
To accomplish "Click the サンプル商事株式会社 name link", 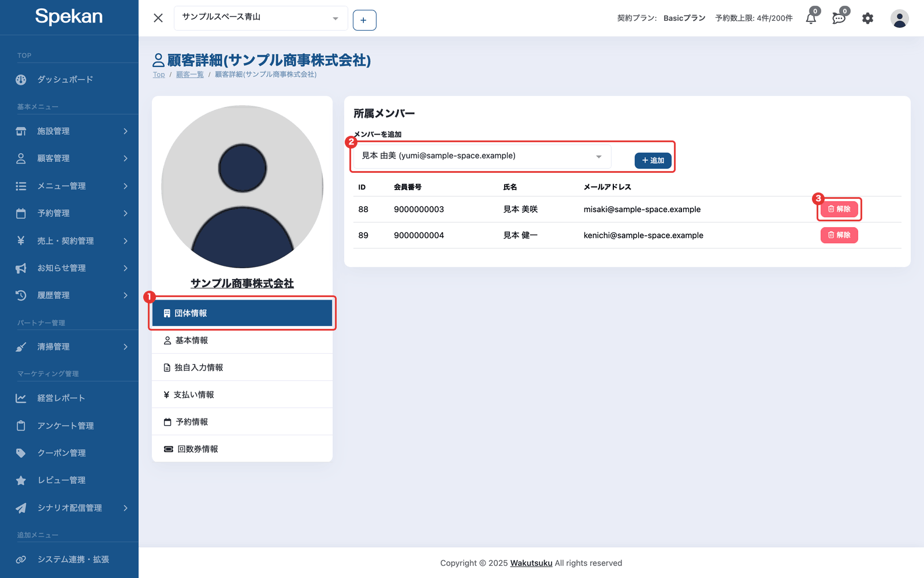I will coord(243,283).
